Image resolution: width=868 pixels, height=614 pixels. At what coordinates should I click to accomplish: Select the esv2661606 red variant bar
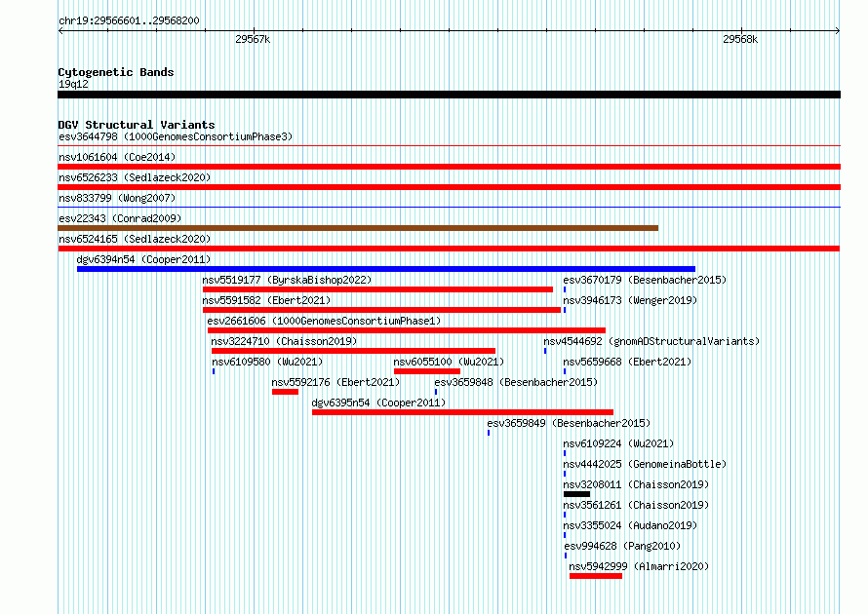(x=407, y=330)
